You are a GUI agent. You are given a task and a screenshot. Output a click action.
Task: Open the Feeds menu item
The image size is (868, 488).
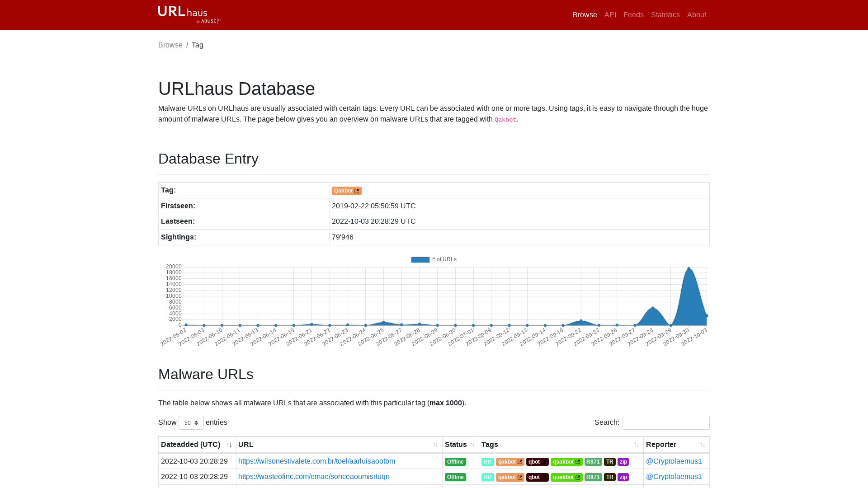(x=633, y=14)
